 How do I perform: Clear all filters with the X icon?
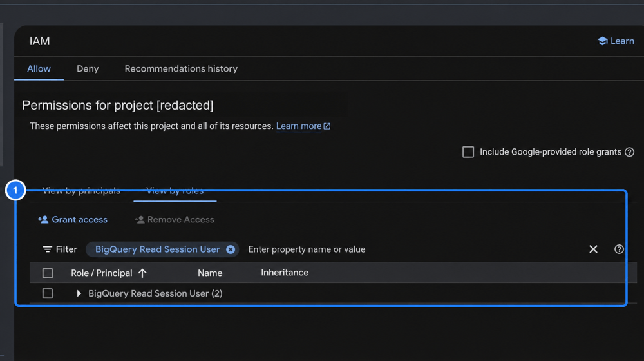click(x=593, y=249)
